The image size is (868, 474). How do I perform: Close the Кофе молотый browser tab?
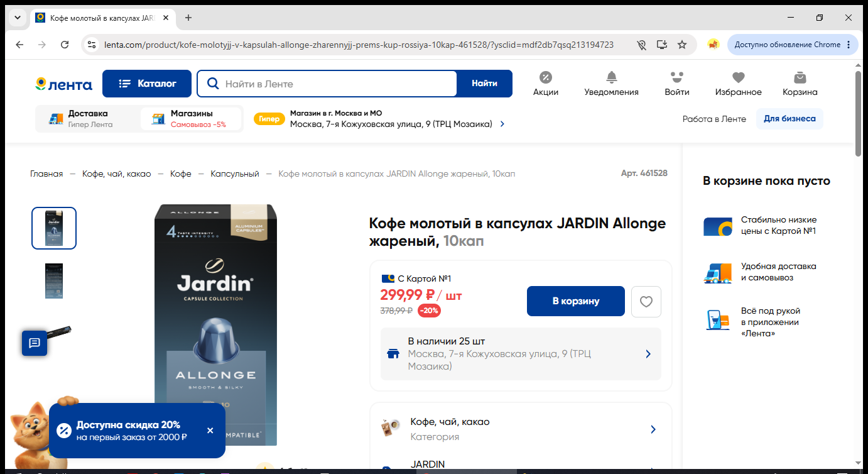(x=166, y=18)
